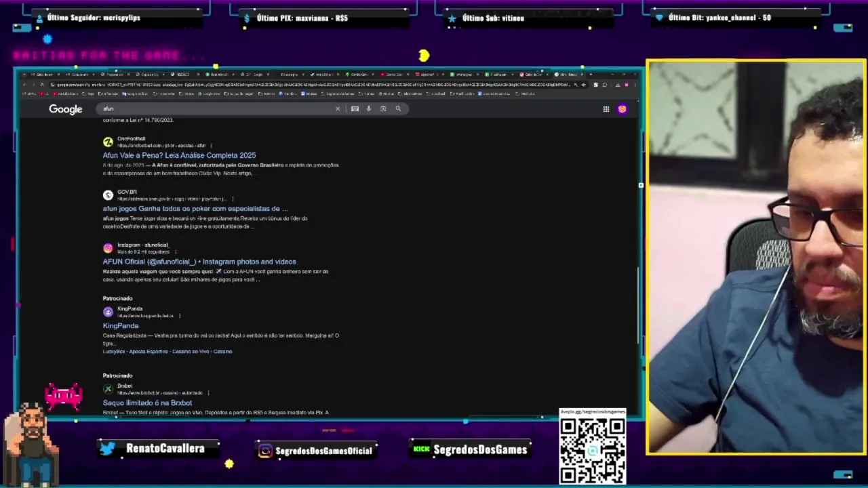Click the 'Brxbet' advertiser name text
The width and height of the screenshot is (868, 488).
coord(125,386)
